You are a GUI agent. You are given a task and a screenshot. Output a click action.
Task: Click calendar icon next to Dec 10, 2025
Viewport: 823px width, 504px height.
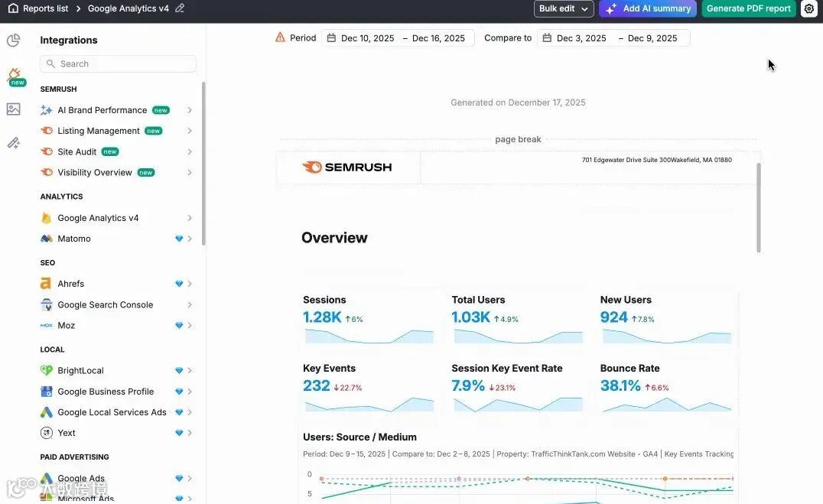(x=331, y=37)
